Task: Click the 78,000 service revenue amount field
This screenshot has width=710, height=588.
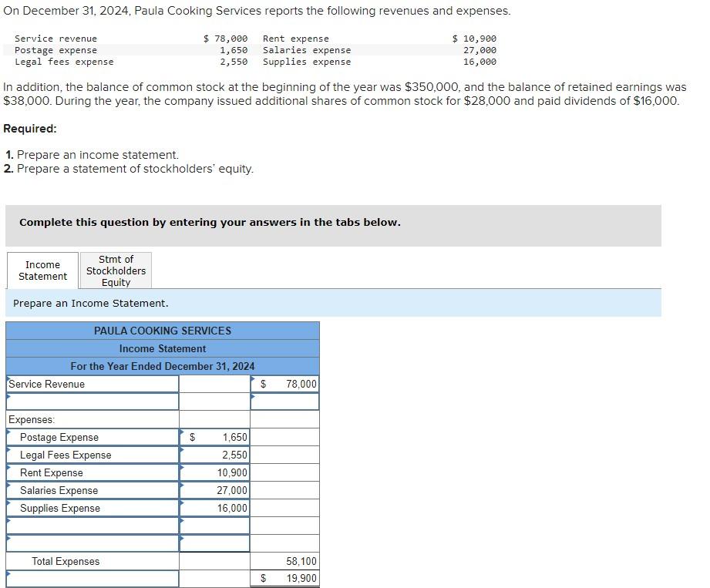Action: click(284, 384)
